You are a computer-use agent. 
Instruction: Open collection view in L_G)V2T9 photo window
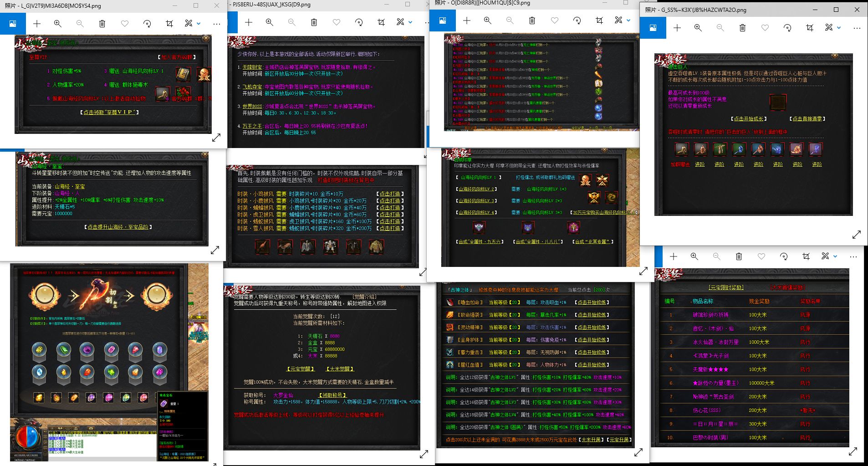pos(13,23)
